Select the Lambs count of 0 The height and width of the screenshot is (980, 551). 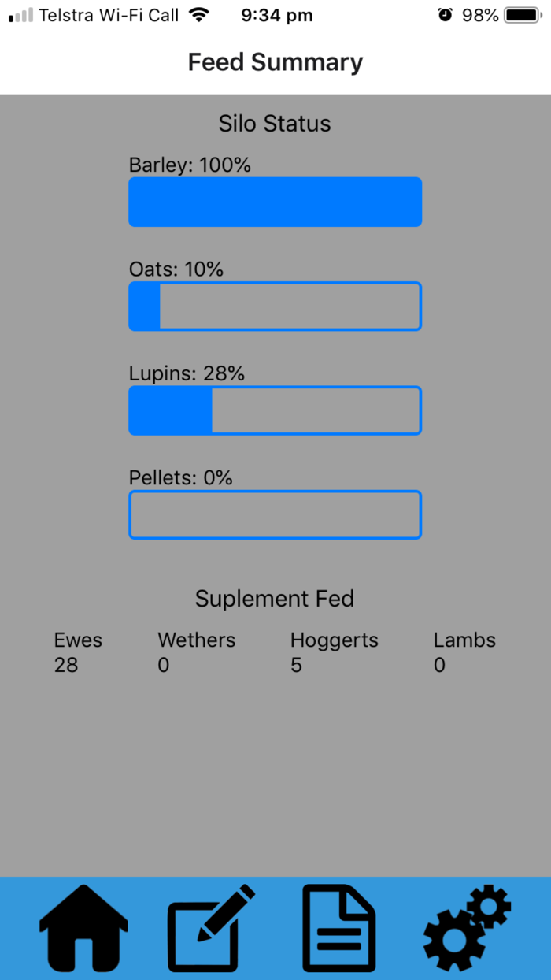[x=438, y=665]
